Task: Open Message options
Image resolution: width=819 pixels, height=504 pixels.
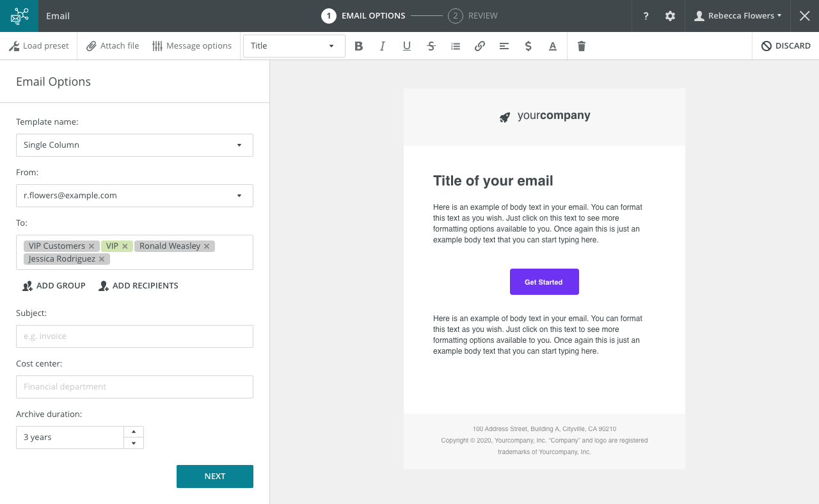Action: pyautogui.click(x=192, y=46)
